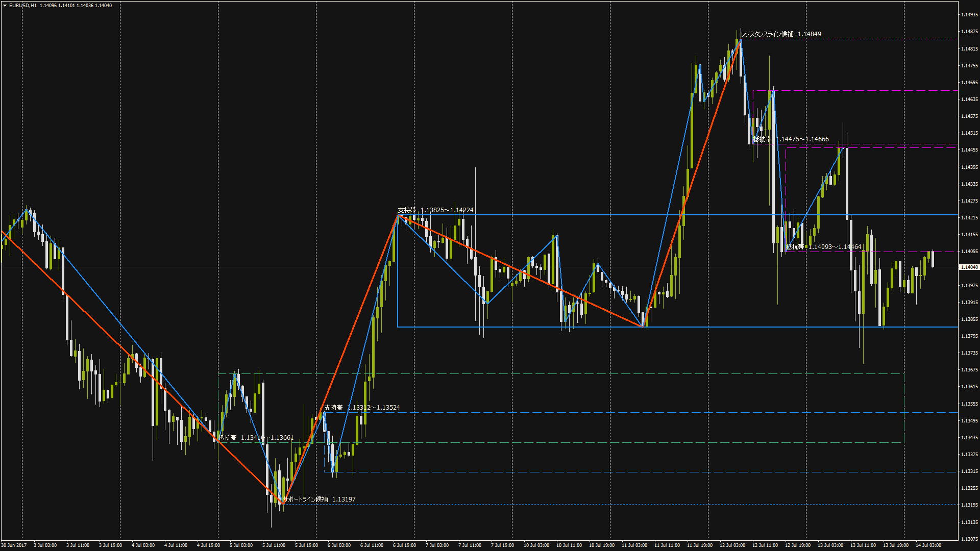Click the 抵抗帯 1.13416~1.13661 label
This screenshot has height=551, width=980.
[256, 438]
